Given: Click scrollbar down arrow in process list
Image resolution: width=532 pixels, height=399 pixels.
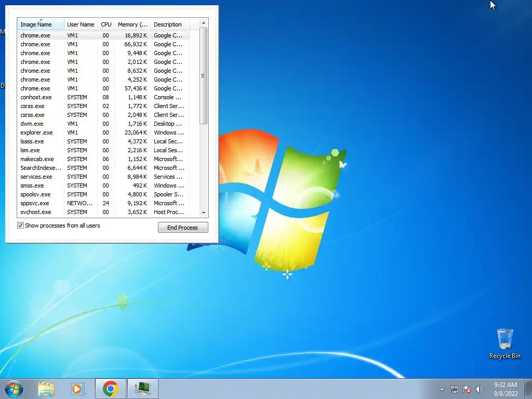Looking at the screenshot, I should [204, 212].
